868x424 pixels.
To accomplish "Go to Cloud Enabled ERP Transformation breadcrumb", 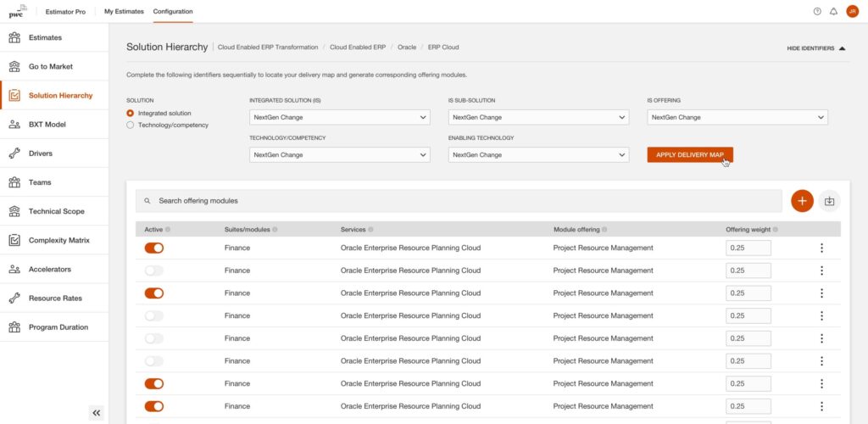I will (x=268, y=47).
